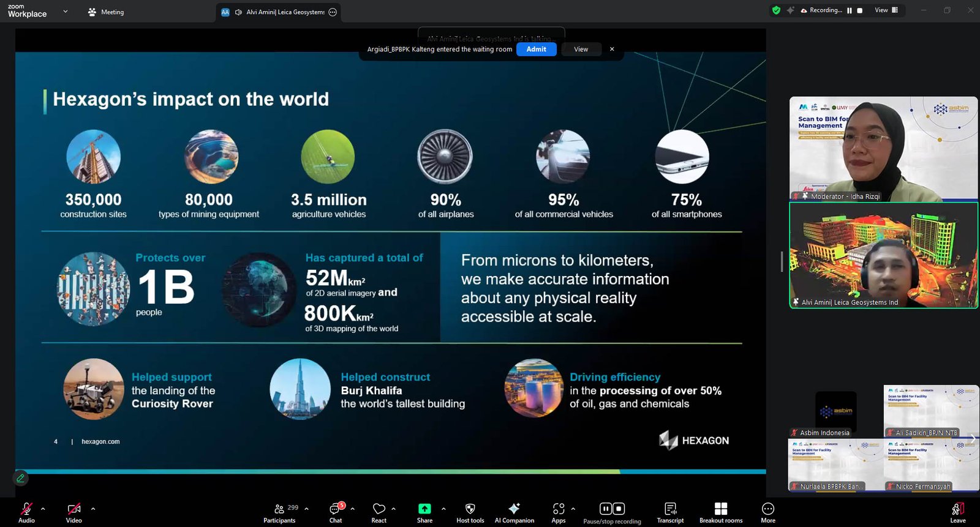This screenshot has width=980, height=527.
Task: Click View in waiting room notification
Action: coord(581,50)
